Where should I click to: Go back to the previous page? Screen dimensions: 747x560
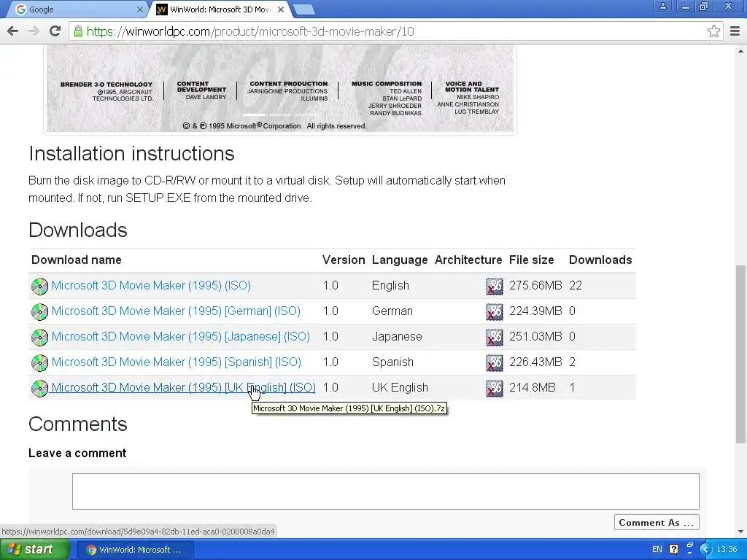coord(13,31)
